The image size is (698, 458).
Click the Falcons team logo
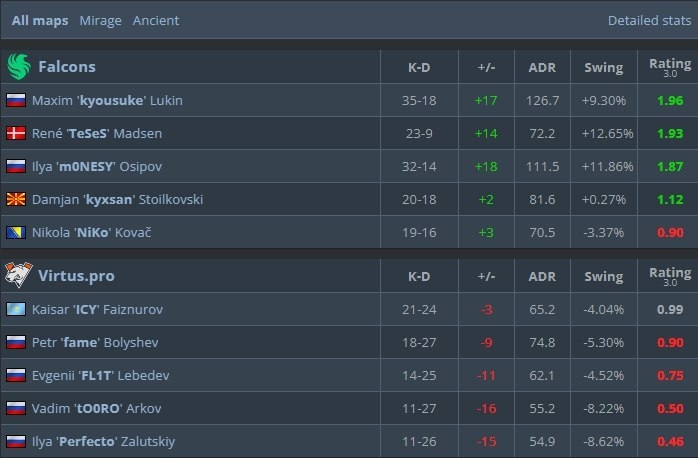[19, 67]
